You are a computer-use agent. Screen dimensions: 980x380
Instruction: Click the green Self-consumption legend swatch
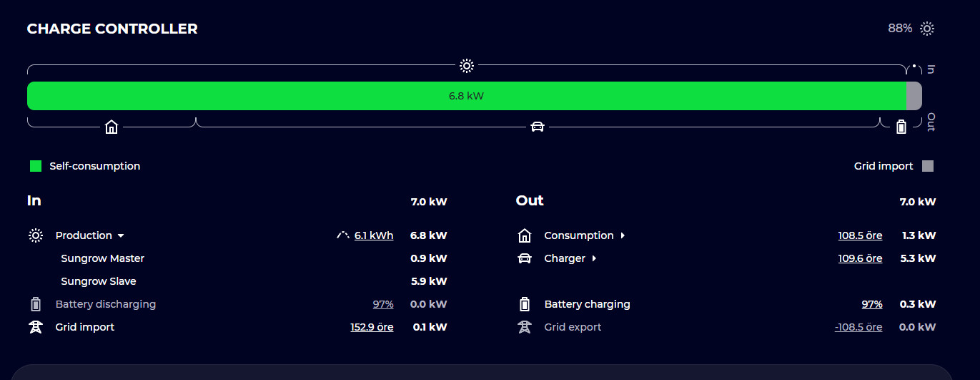[x=36, y=166]
